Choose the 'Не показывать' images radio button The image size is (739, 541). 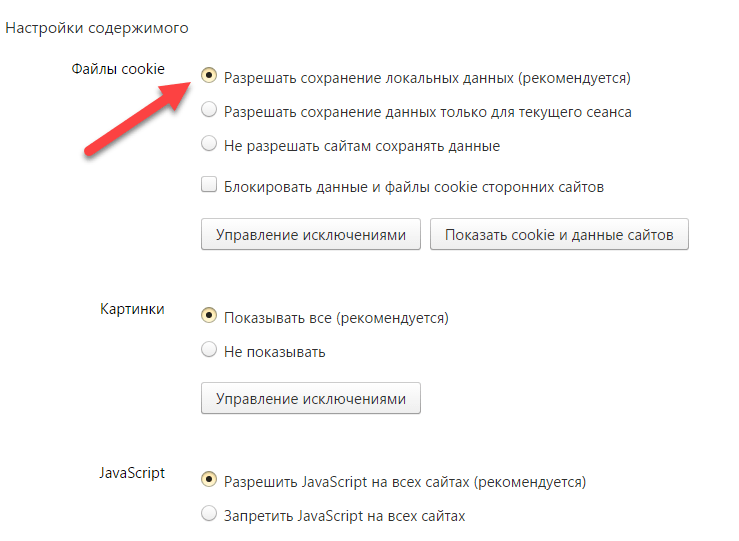click(209, 350)
